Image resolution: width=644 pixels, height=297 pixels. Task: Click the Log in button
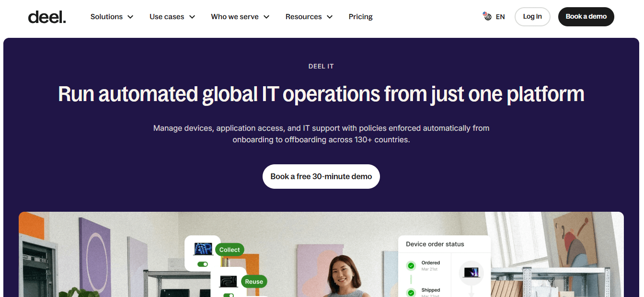tap(532, 17)
